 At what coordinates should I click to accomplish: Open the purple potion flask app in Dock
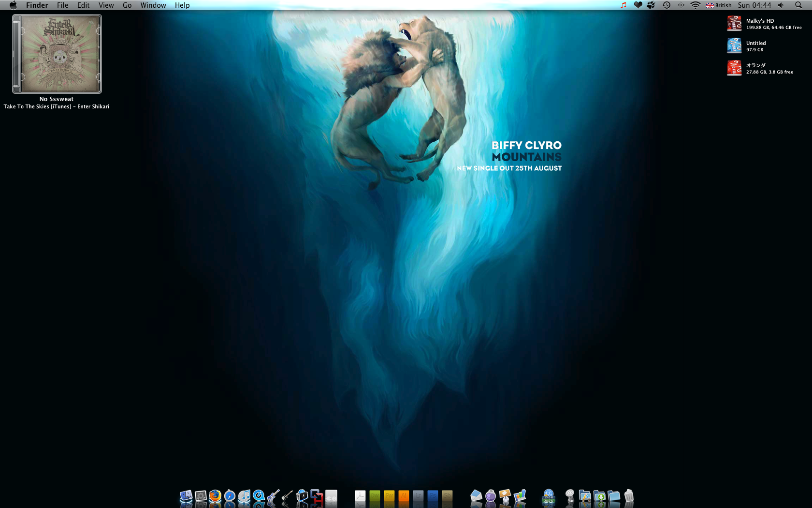pyautogui.click(x=491, y=496)
